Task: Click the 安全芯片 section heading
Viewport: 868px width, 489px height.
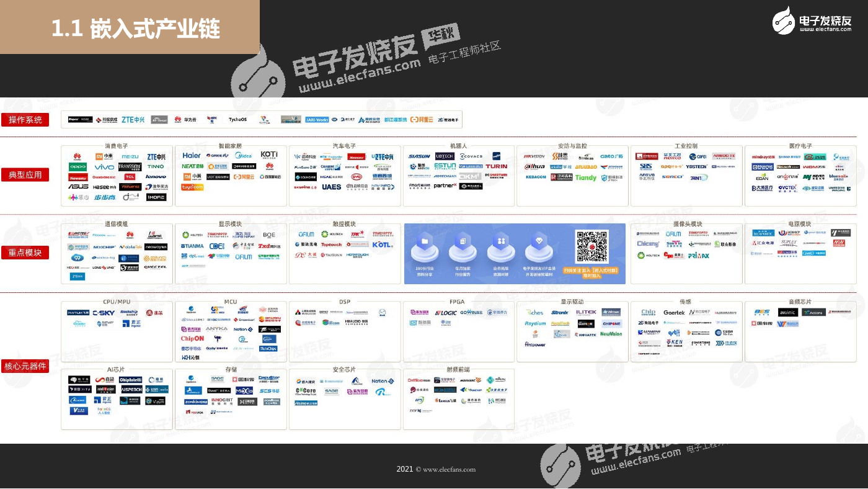Action: click(344, 370)
